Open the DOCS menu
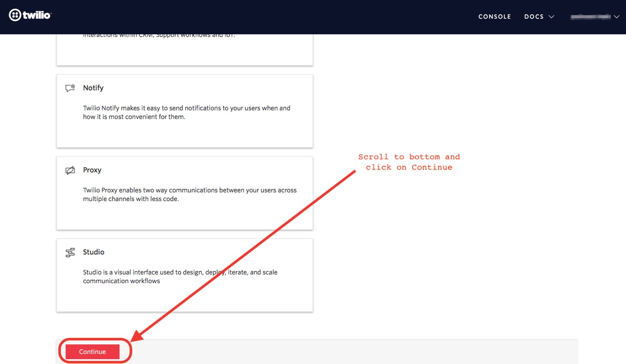 [534, 17]
